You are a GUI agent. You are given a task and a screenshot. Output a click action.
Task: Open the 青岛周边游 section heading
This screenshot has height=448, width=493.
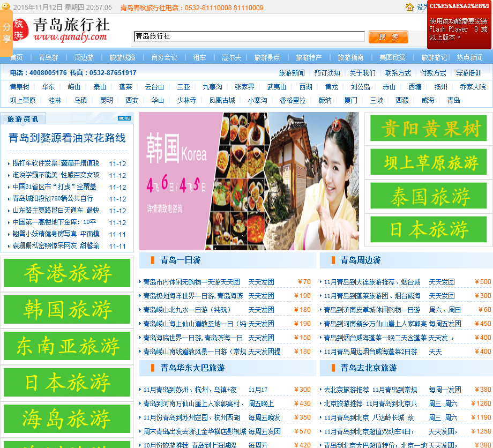(361, 260)
